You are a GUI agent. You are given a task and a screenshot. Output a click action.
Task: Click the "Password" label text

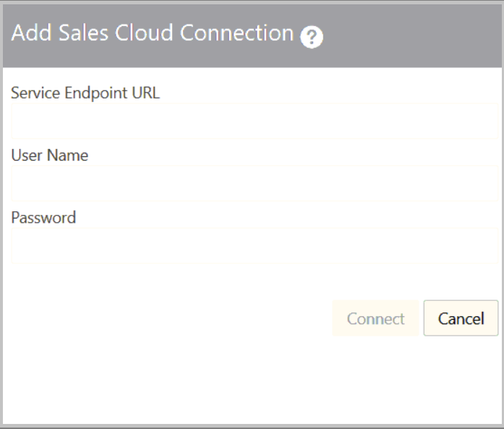click(43, 217)
